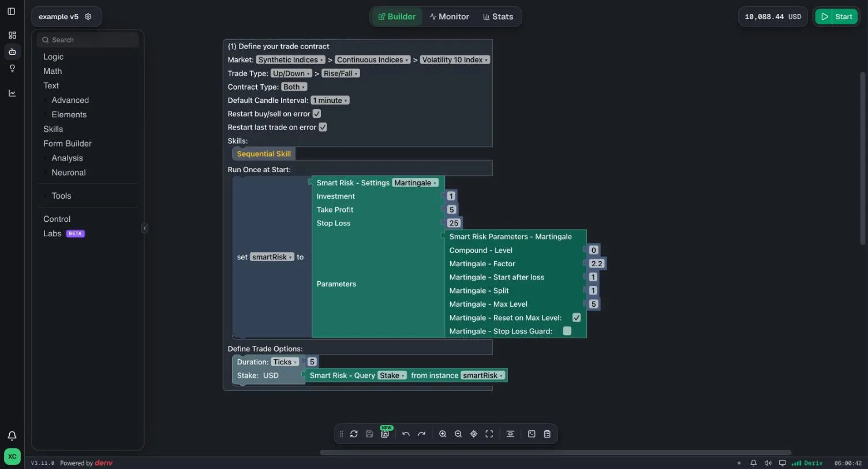Open the Volatility 10 Index dropdown
This screenshot has width=868, height=469.
click(455, 60)
